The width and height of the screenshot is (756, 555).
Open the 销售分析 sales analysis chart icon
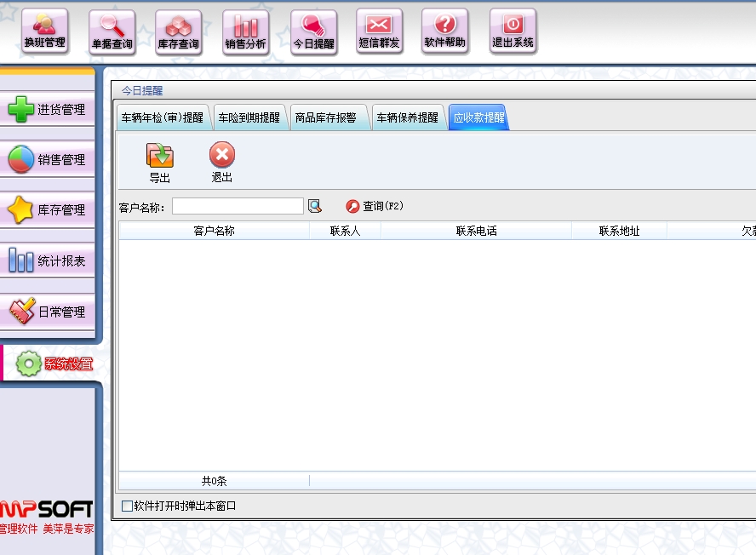[245, 32]
